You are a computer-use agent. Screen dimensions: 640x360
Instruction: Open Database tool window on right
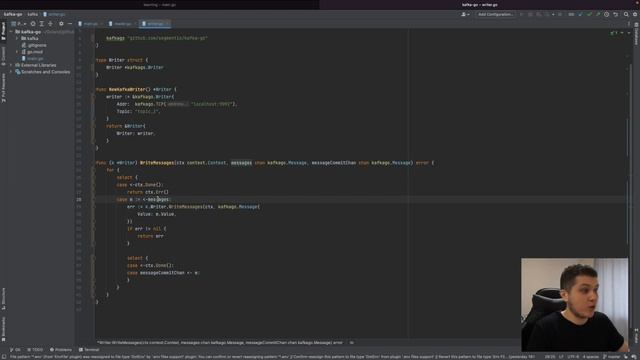click(x=636, y=35)
